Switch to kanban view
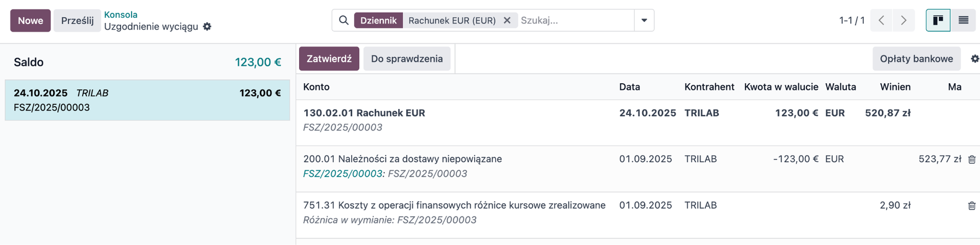The width and height of the screenshot is (980, 245). [x=938, y=20]
